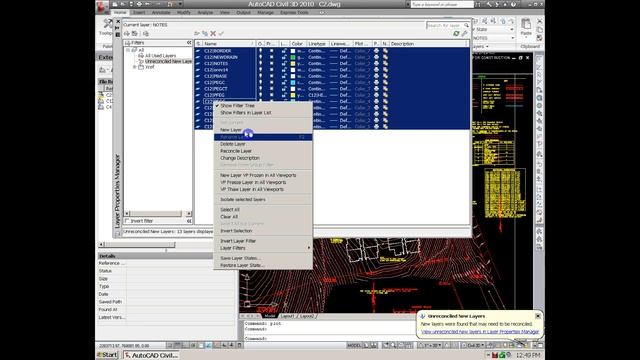Switch to the Layout1 drawing tab
This screenshot has width=640, height=360.
click(287, 316)
